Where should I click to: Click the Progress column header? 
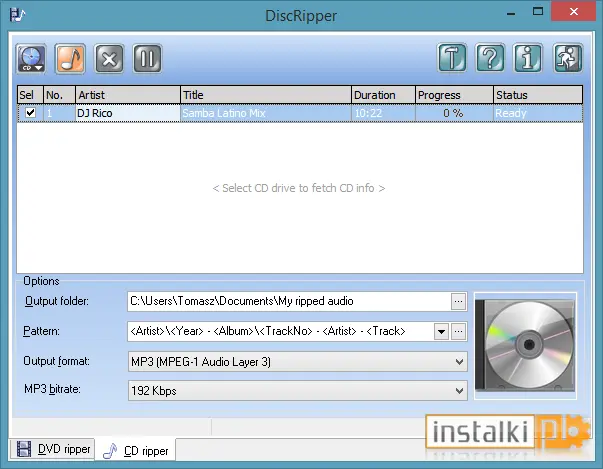454,95
